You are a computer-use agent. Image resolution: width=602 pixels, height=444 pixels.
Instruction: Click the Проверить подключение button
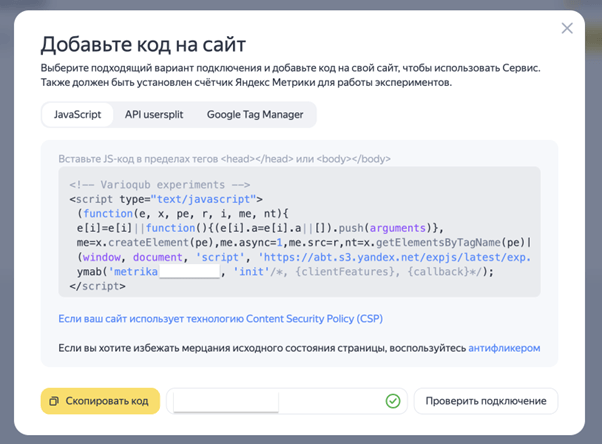[486, 401]
